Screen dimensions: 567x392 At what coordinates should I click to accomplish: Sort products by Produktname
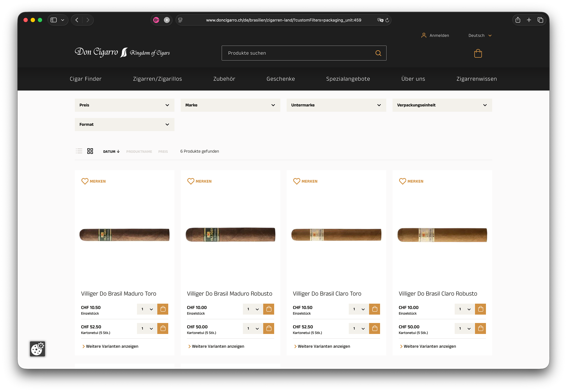pos(139,152)
